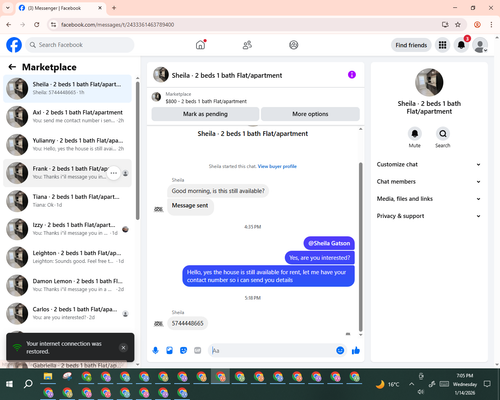Open Windows Start menu
Screen dimensions: 500x400
tap(9, 384)
